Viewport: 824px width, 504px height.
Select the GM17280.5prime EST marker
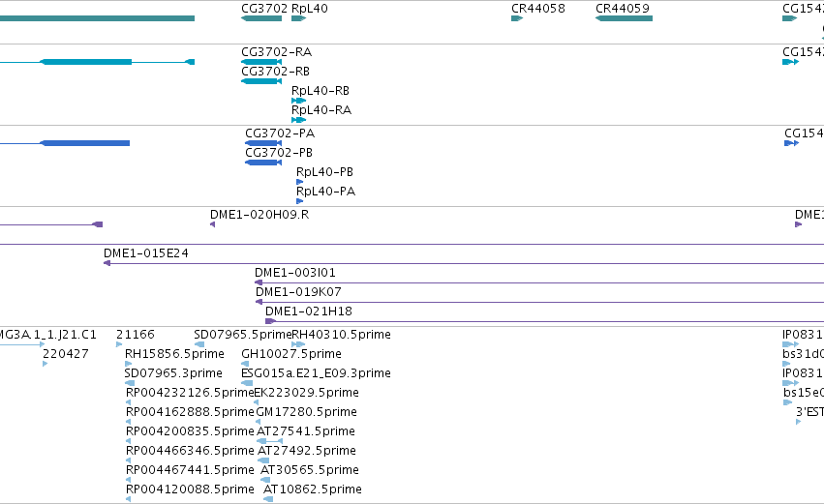tap(258, 423)
